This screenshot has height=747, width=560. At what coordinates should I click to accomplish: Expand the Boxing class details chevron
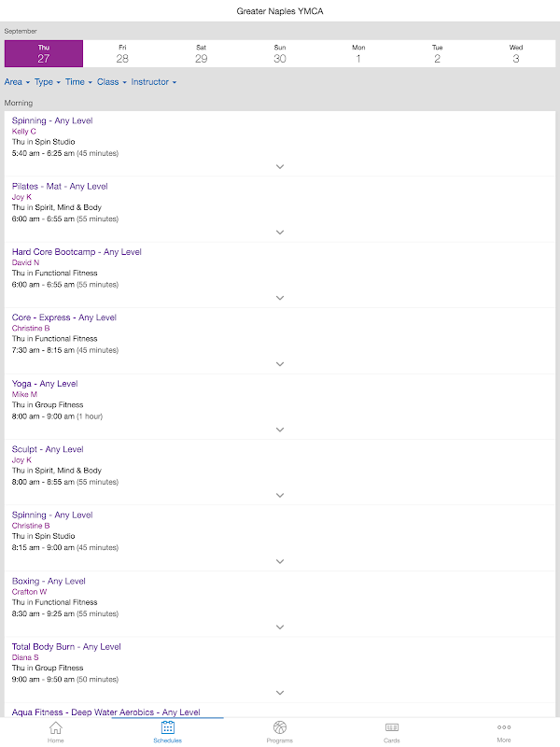280,627
